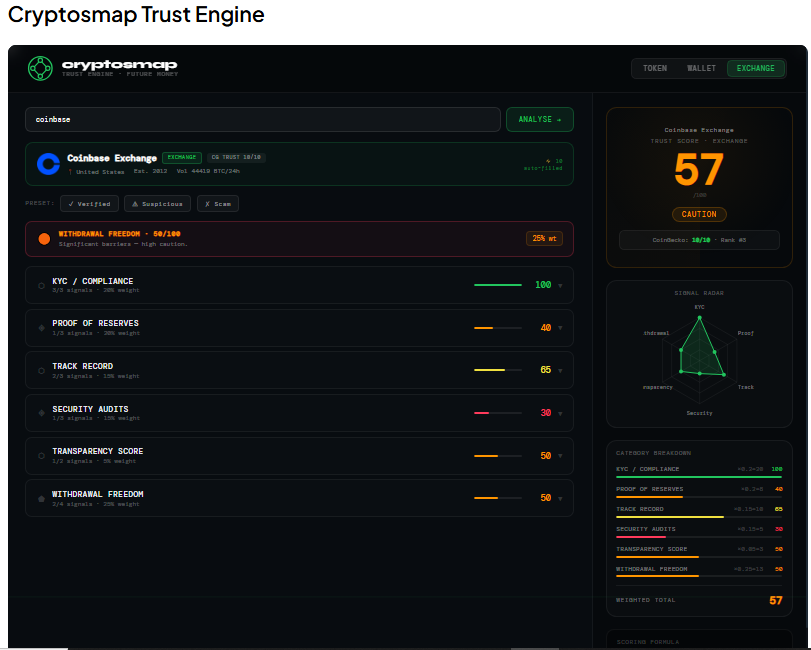Expand the Security Audits chevron
The width and height of the screenshot is (811, 650).
[x=560, y=413]
